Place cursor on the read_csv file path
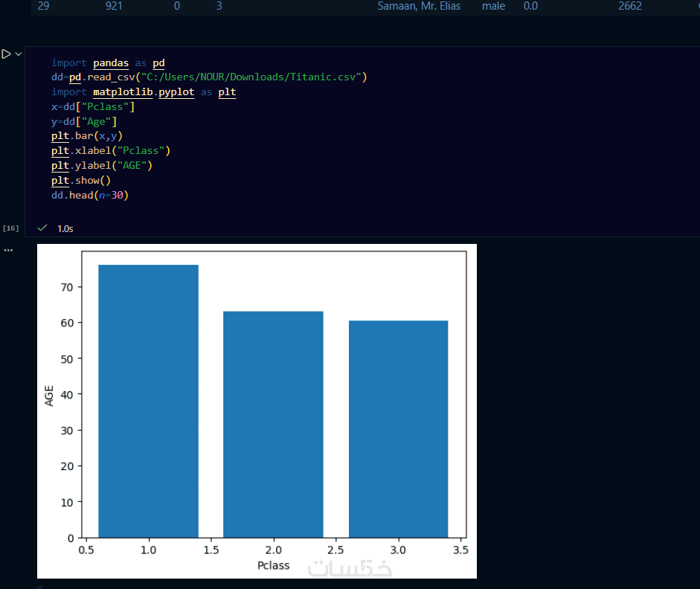The height and width of the screenshot is (589, 700). 251,77
